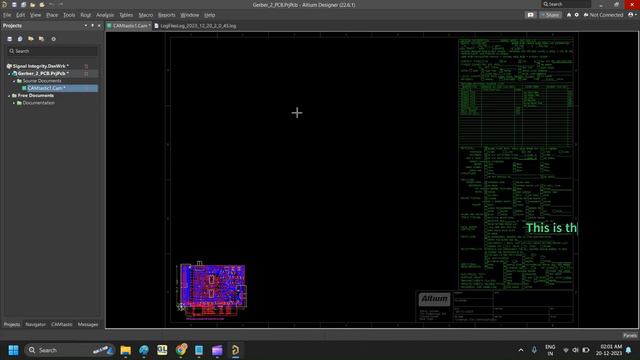Click the Projects panel open folder icon

point(31,39)
